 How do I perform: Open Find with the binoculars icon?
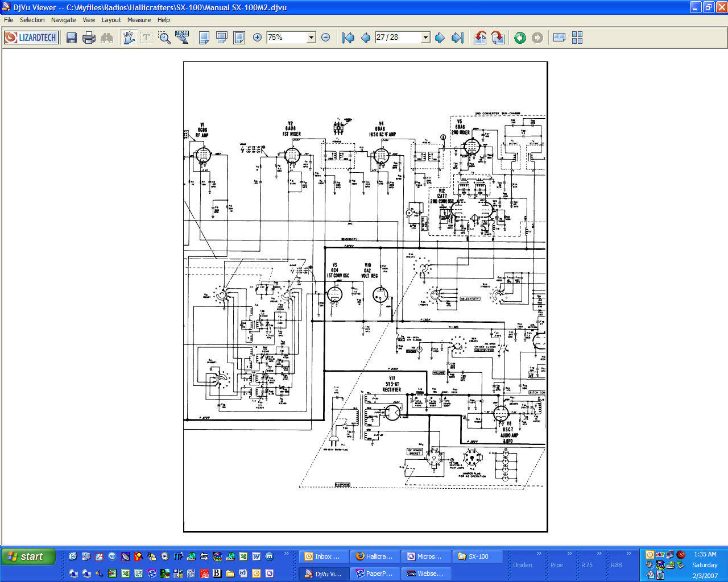pos(107,38)
